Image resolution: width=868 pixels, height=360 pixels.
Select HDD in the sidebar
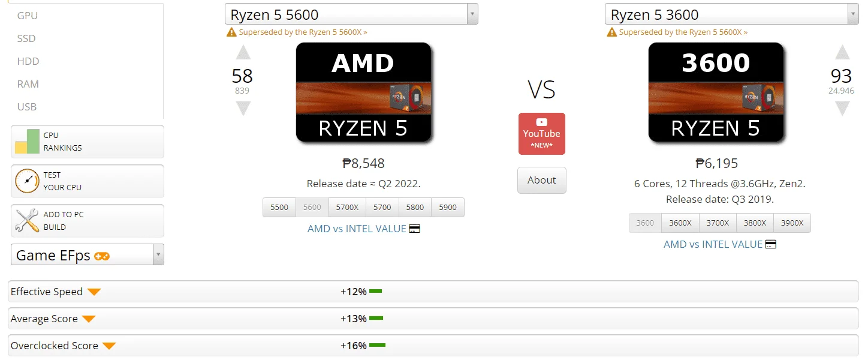point(28,61)
